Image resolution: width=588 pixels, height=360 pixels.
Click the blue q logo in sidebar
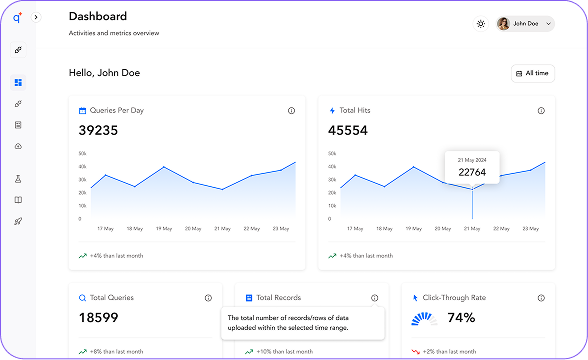18,17
